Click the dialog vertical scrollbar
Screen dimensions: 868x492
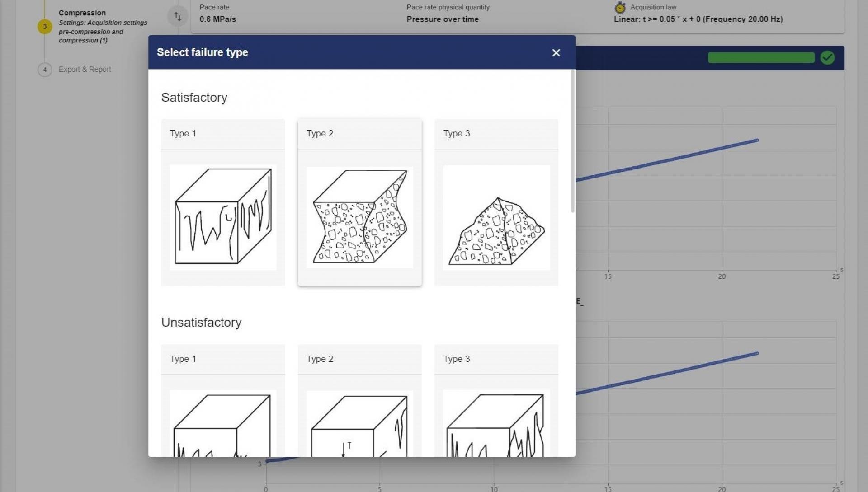pos(572,141)
